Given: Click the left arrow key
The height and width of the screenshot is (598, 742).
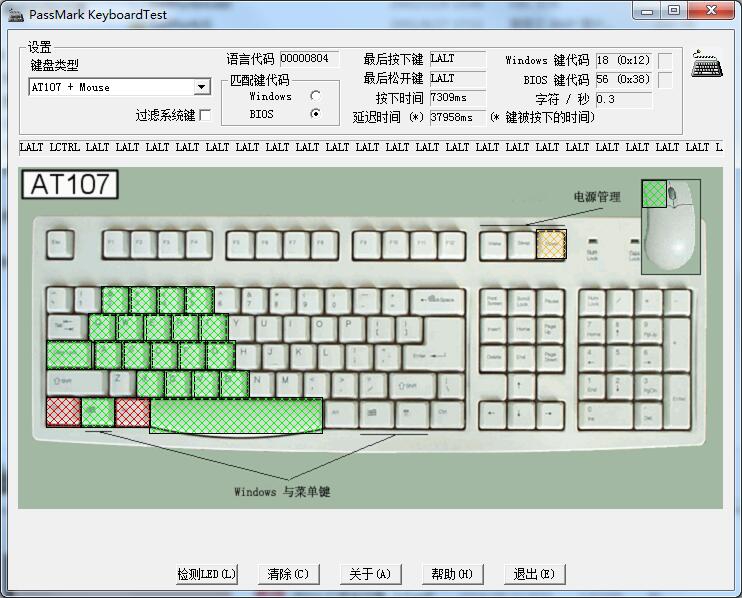Looking at the screenshot, I should pyautogui.click(x=494, y=415).
